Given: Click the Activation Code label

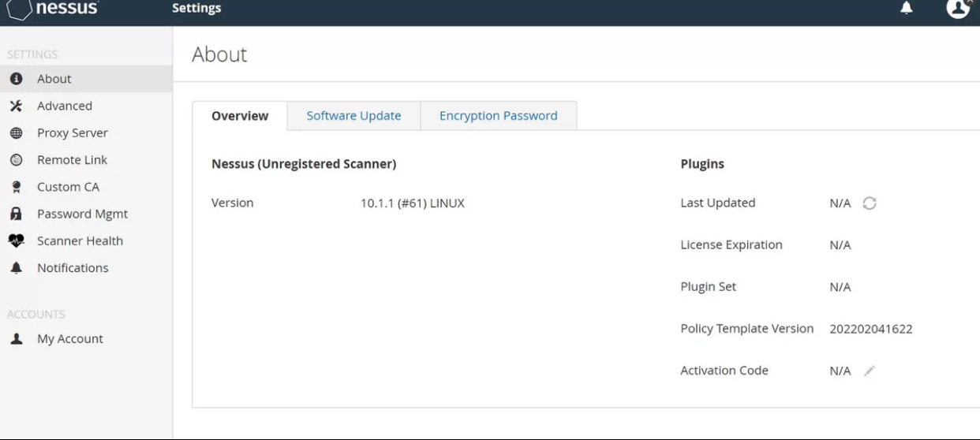Looking at the screenshot, I should coord(724,371).
